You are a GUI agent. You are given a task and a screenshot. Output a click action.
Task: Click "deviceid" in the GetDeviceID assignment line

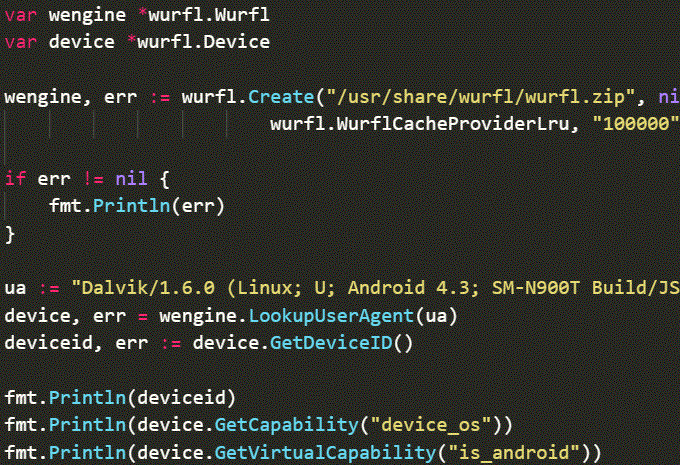point(49,343)
